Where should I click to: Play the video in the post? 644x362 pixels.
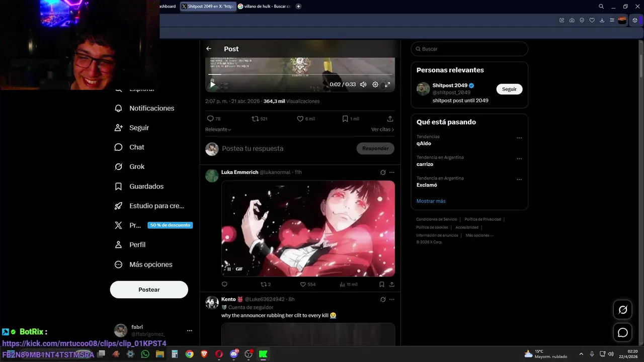pyautogui.click(x=213, y=84)
